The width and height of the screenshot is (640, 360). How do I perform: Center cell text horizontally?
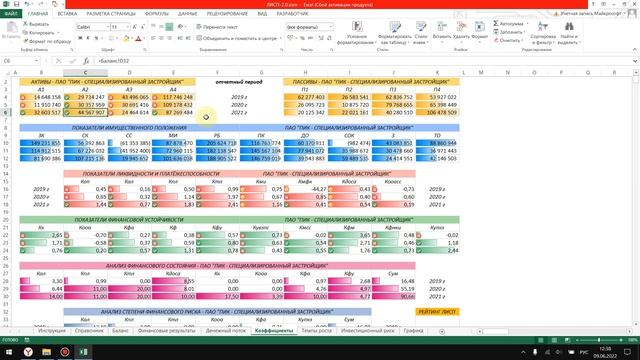point(161,38)
